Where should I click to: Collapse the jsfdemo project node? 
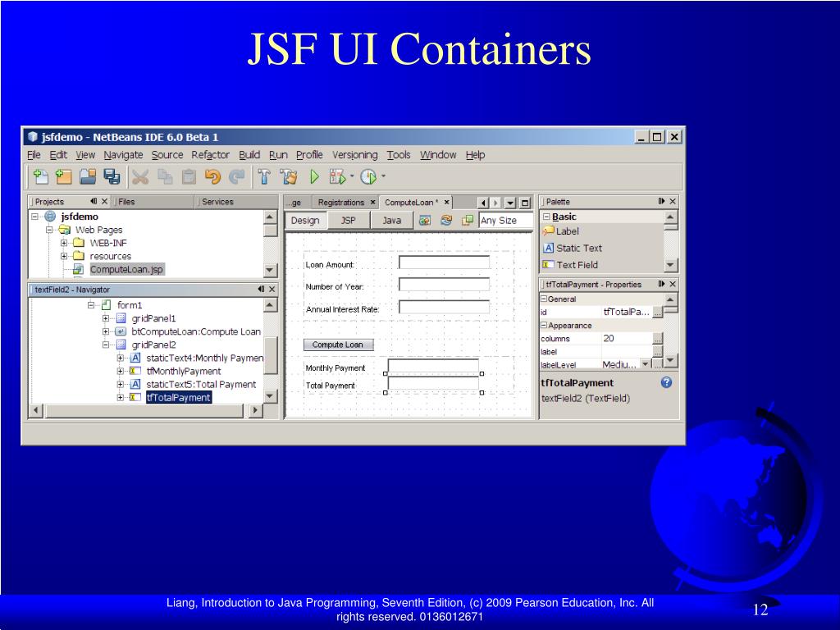point(34,217)
